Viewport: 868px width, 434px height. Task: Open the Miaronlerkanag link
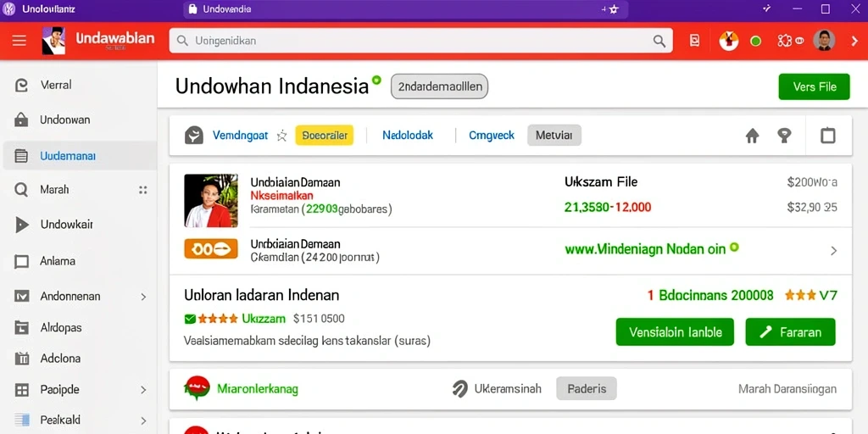click(x=258, y=389)
